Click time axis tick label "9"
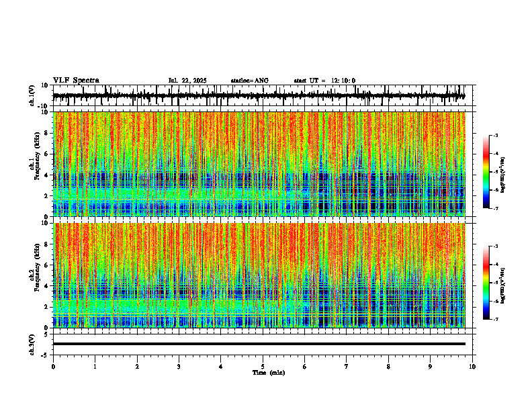The height and width of the screenshot is (411, 532). tap(430, 367)
